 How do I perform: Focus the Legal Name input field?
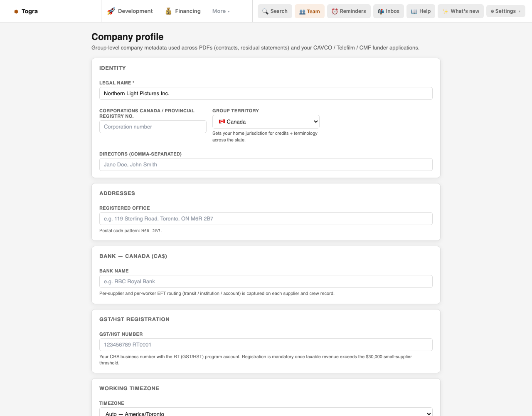tap(266, 94)
